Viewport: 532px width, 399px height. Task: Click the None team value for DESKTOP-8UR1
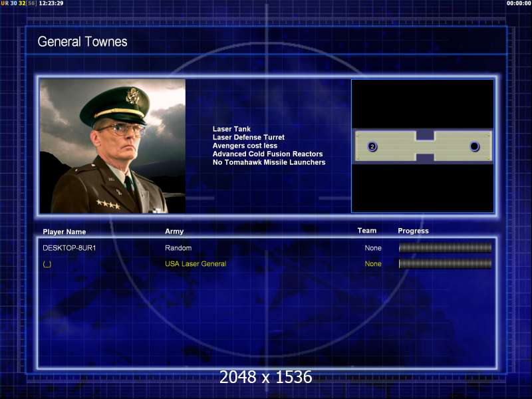pyautogui.click(x=373, y=248)
